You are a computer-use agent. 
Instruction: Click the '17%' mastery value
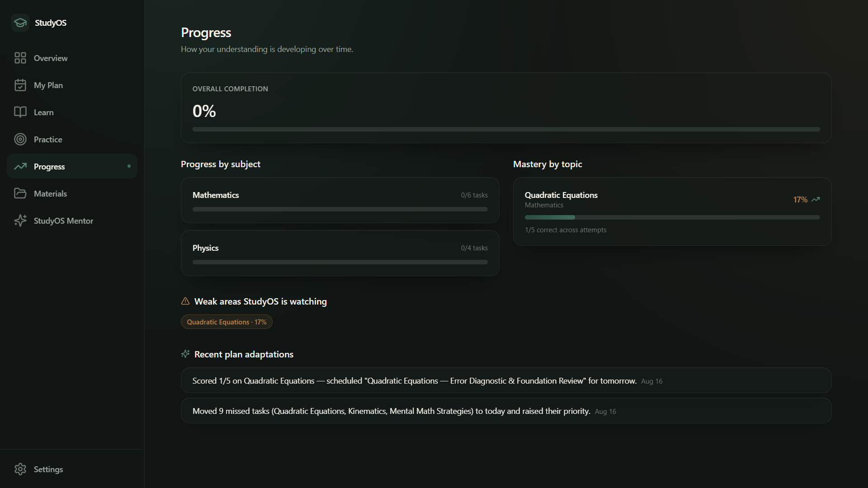tap(800, 199)
